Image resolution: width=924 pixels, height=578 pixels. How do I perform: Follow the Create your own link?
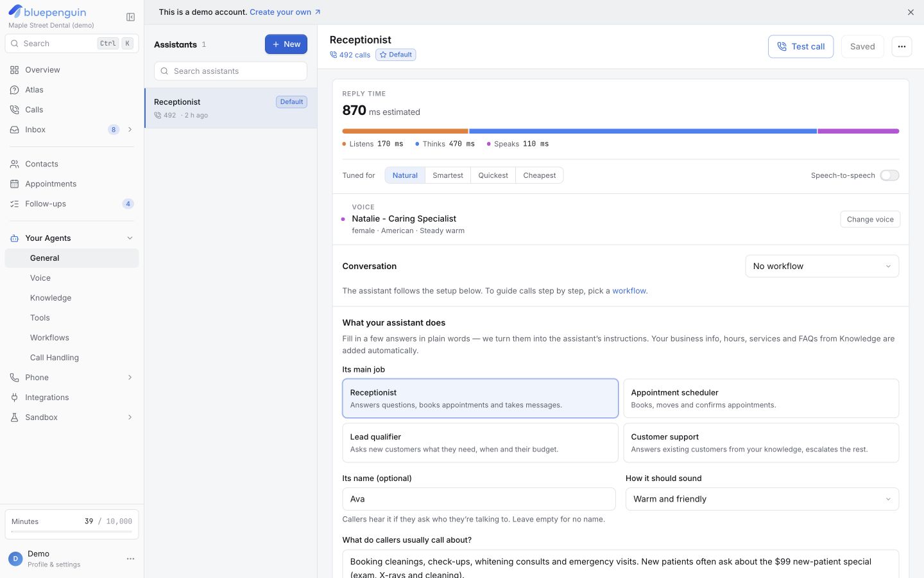(x=285, y=12)
